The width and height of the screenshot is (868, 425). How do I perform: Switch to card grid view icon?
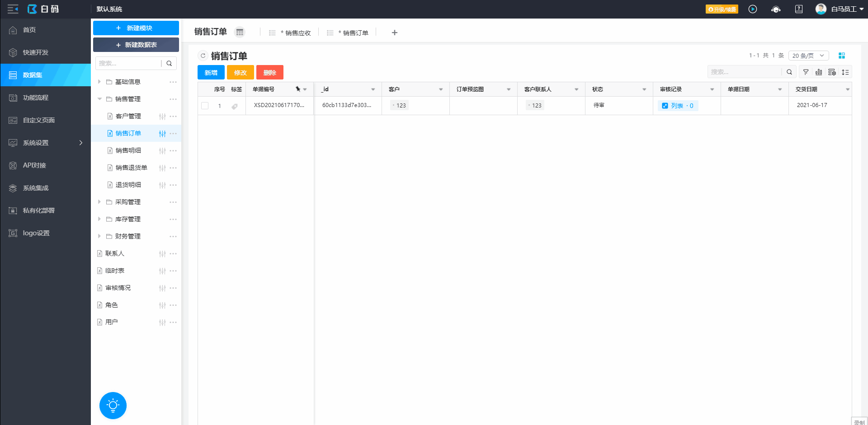842,56
